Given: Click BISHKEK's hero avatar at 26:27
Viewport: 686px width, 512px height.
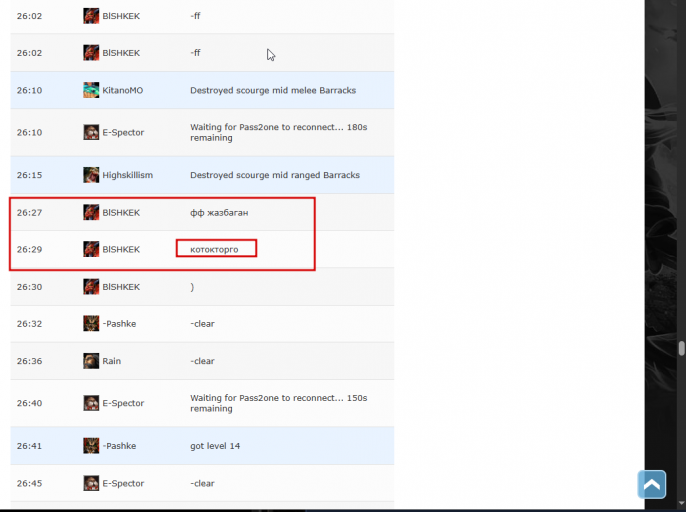Looking at the screenshot, I should [91, 212].
